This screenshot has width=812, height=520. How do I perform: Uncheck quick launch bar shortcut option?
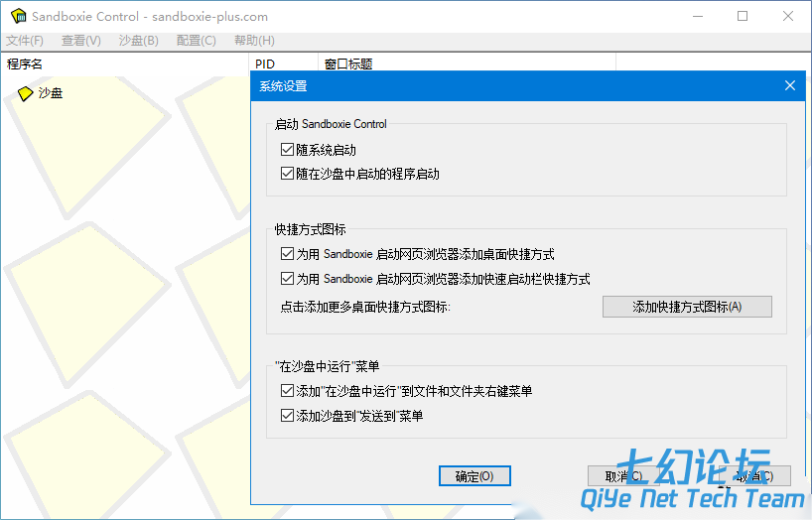287,278
